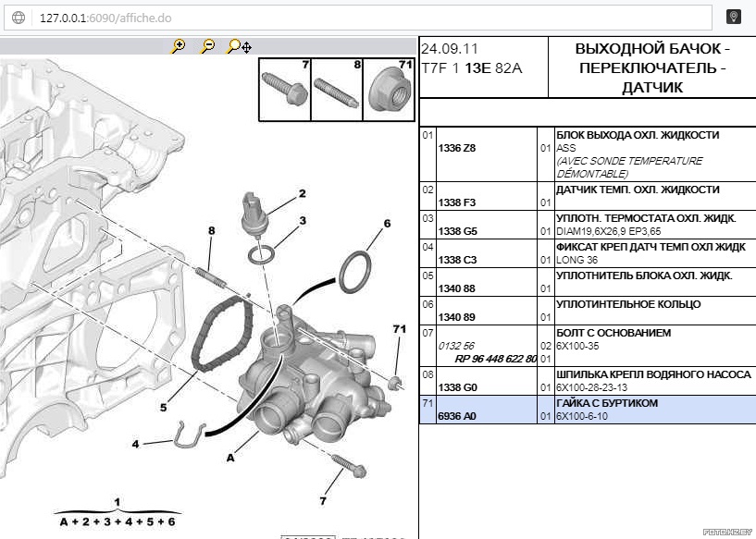Click the title ВЫХОДНОЙ БАЧОК - ПЕРЕКЛЮЧАТЕЛЬ - ДАТЧИК
The image size is (756, 539).
[x=652, y=67]
